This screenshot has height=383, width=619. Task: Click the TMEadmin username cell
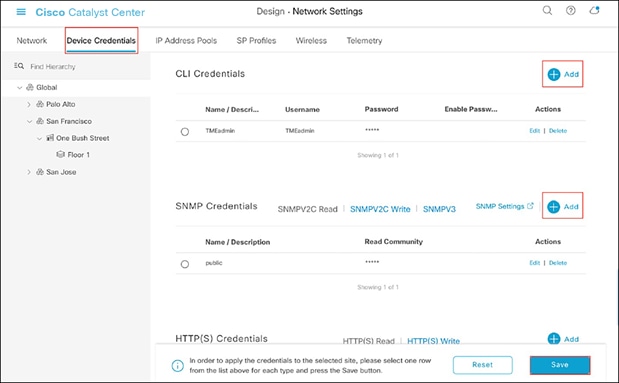300,131
